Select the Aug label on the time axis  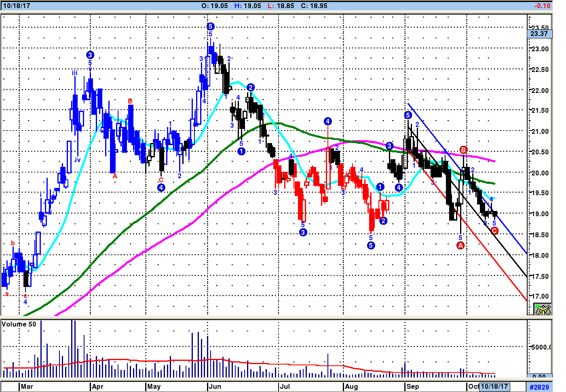click(x=352, y=386)
